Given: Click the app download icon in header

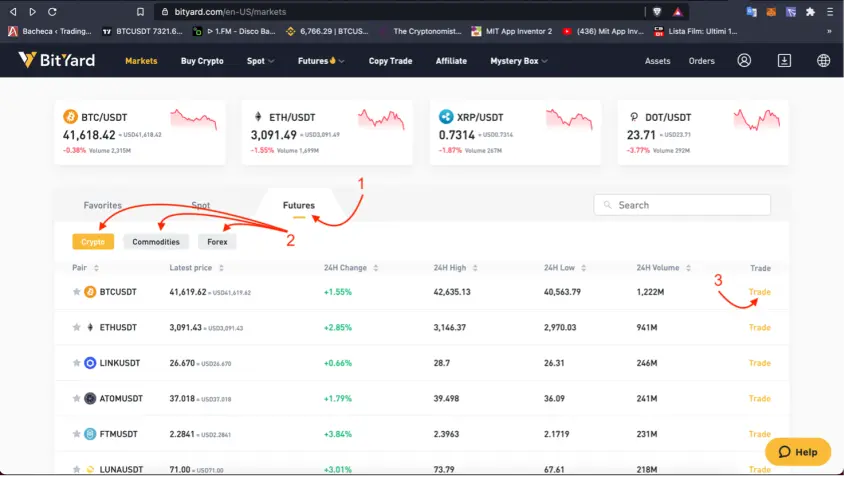Looking at the screenshot, I should coord(784,60).
